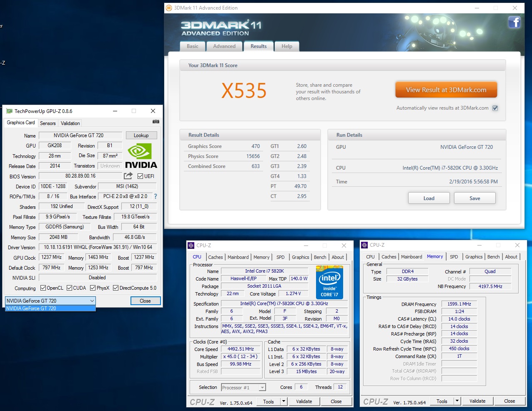
Task: Switch to the Advanced tab in 3DMark
Action: pyautogui.click(x=224, y=46)
